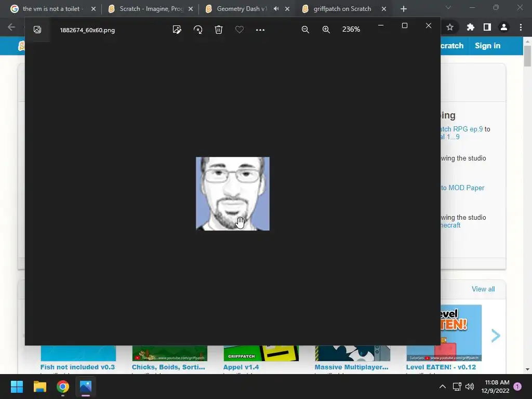
Task: Click Sign in on Scratch
Action: pyautogui.click(x=487, y=46)
